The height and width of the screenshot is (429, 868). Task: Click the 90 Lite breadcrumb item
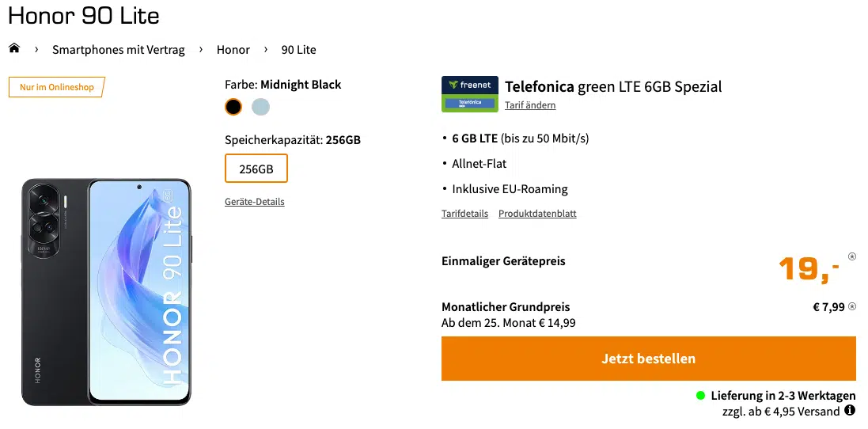click(x=299, y=50)
